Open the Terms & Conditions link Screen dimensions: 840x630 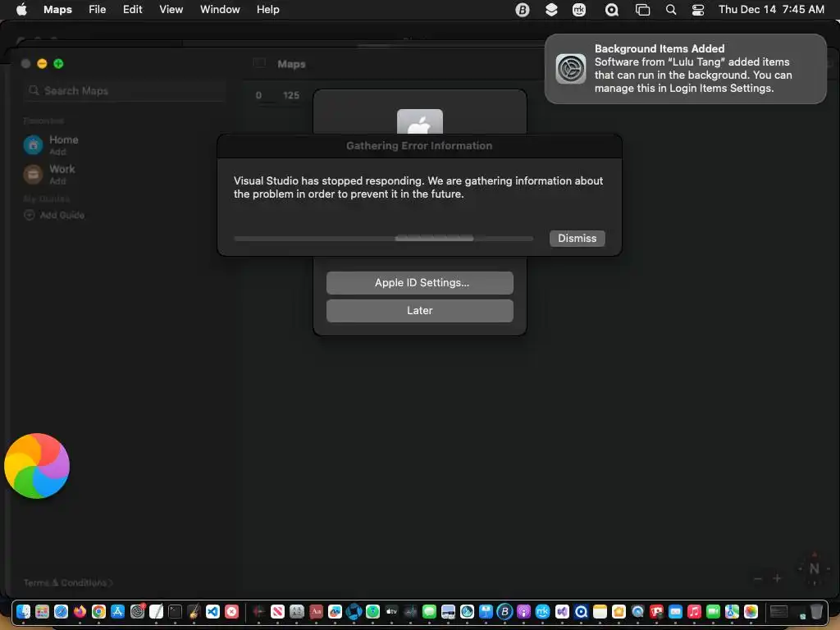click(x=68, y=582)
